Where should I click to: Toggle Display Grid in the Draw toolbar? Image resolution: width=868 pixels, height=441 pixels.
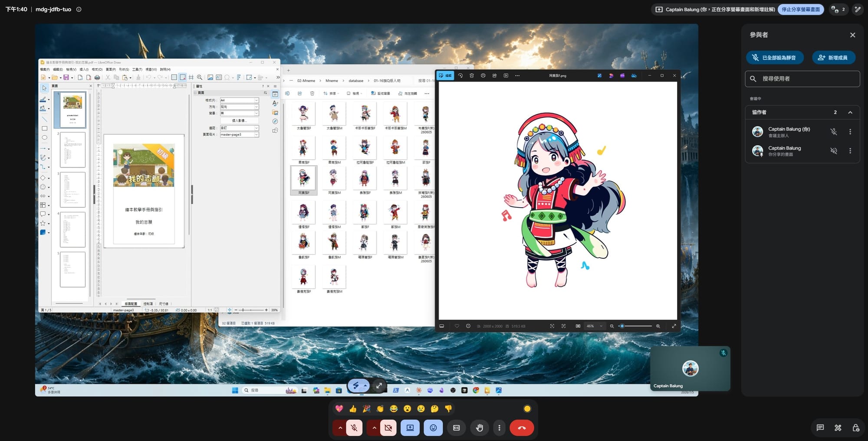click(174, 77)
